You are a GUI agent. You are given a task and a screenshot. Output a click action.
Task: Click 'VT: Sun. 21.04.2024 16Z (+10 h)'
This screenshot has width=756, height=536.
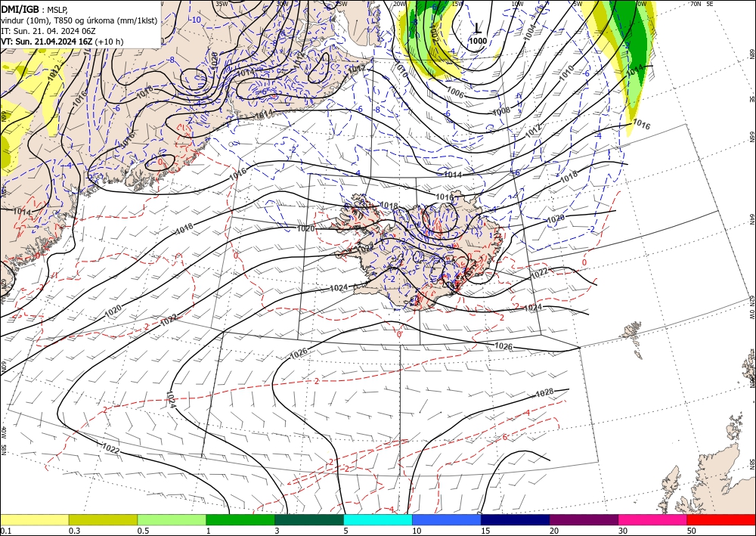point(62,42)
